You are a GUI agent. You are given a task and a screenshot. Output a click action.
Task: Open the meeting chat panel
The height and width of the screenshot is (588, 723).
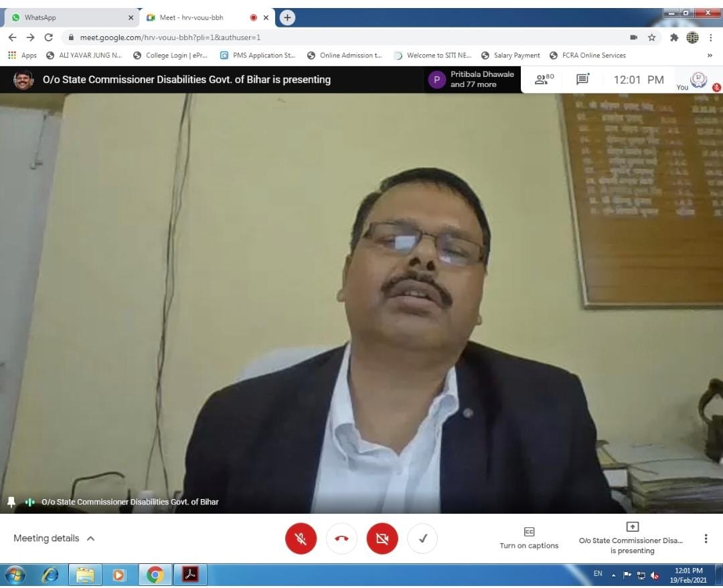[x=582, y=80]
